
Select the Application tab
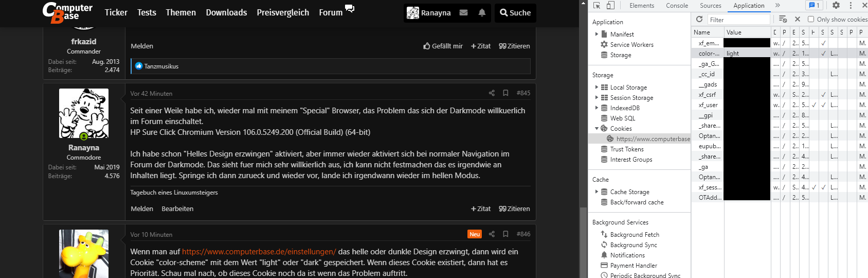click(749, 6)
